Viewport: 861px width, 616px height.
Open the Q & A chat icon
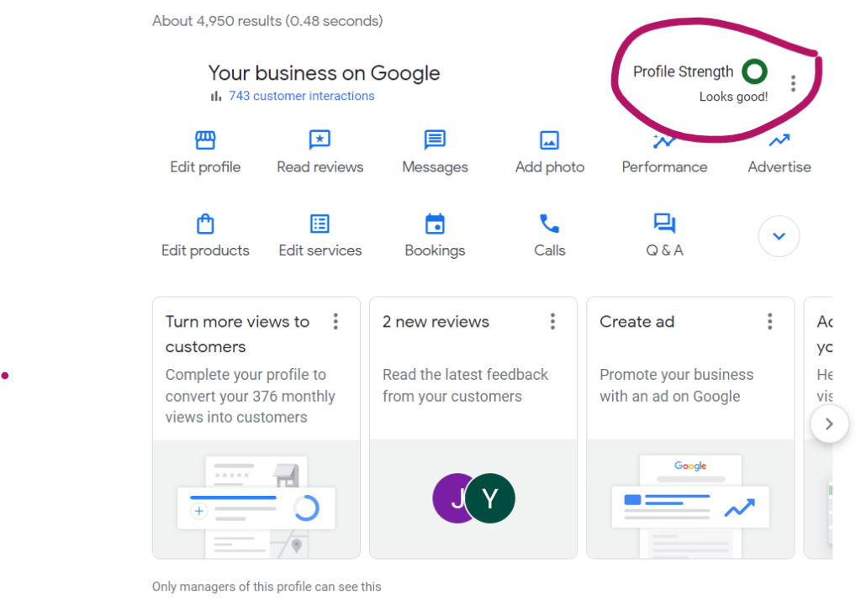coord(664,224)
